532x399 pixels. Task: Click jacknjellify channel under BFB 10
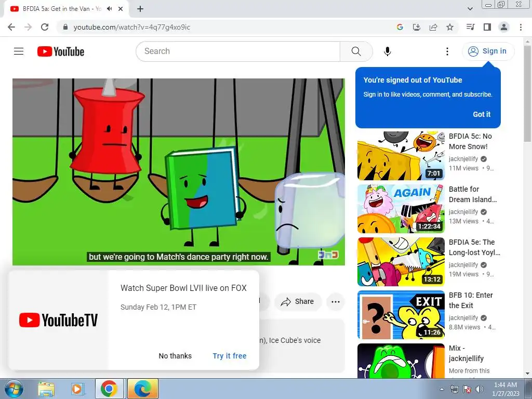point(463,317)
